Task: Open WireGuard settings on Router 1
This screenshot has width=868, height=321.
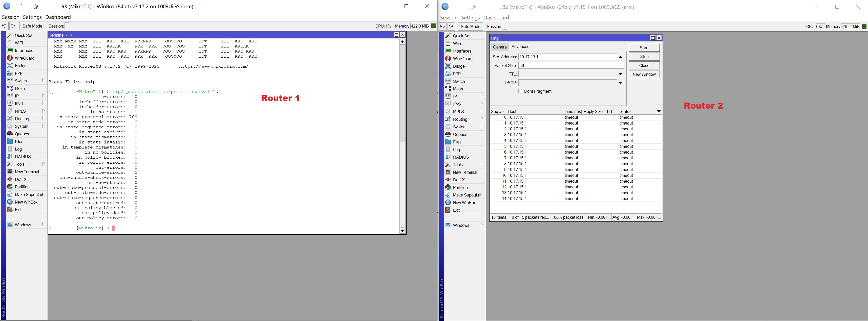Action: coord(25,58)
